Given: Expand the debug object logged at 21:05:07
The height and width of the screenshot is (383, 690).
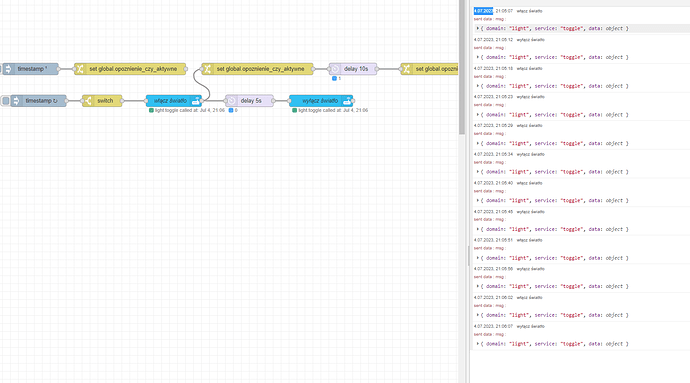Looking at the screenshot, I should (x=478, y=28).
